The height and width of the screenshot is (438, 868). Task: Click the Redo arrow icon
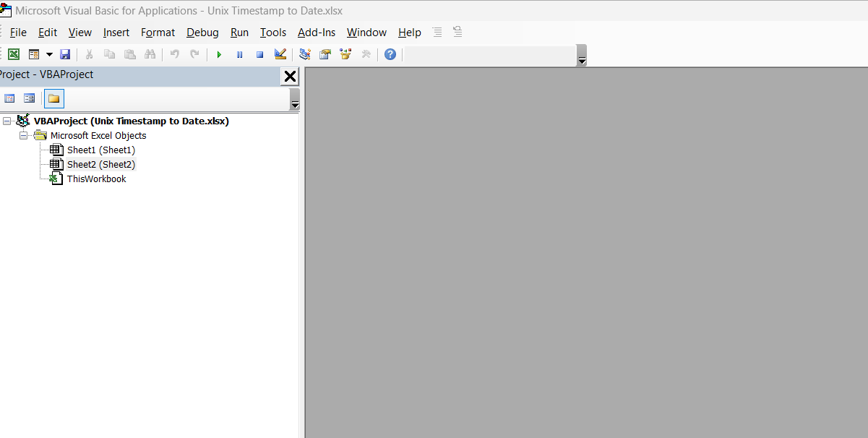tap(194, 54)
